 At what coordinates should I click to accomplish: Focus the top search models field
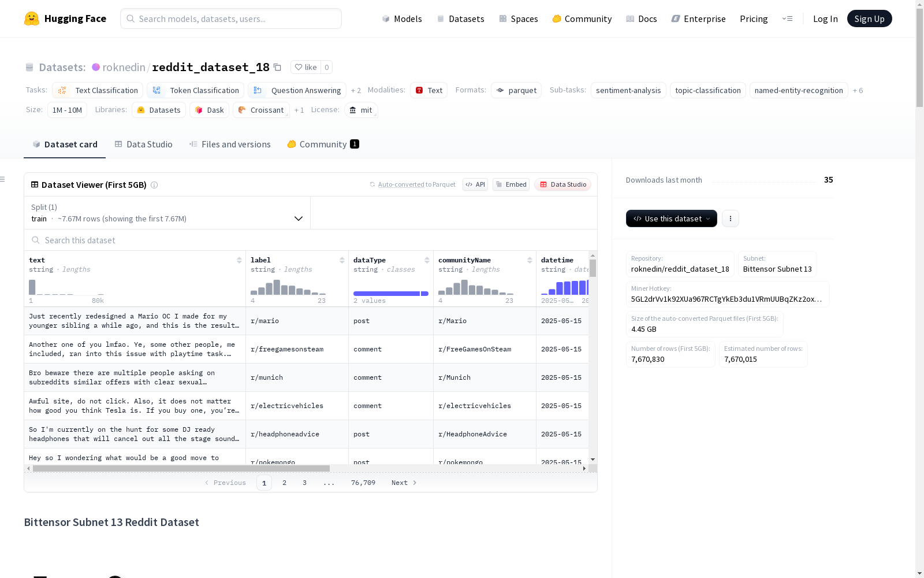pyautogui.click(x=231, y=18)
